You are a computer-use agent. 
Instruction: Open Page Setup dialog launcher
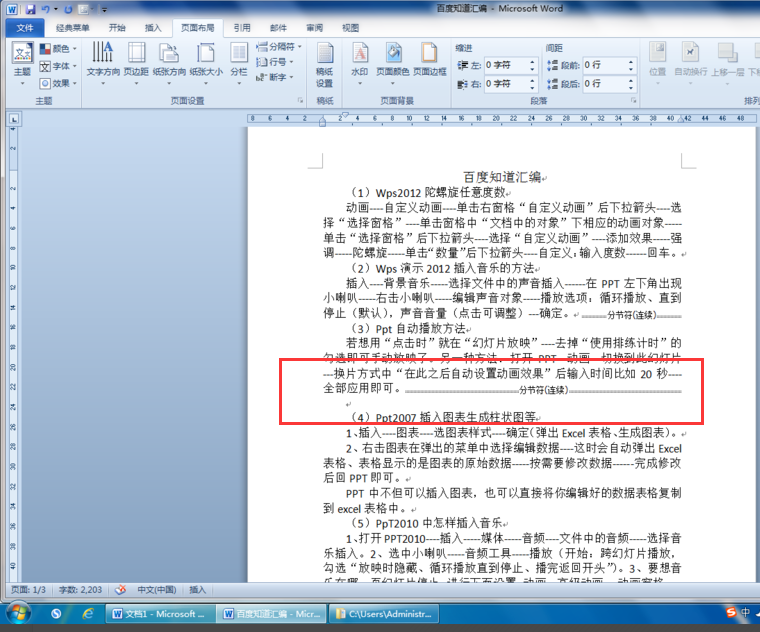click(x=300, y=100)
